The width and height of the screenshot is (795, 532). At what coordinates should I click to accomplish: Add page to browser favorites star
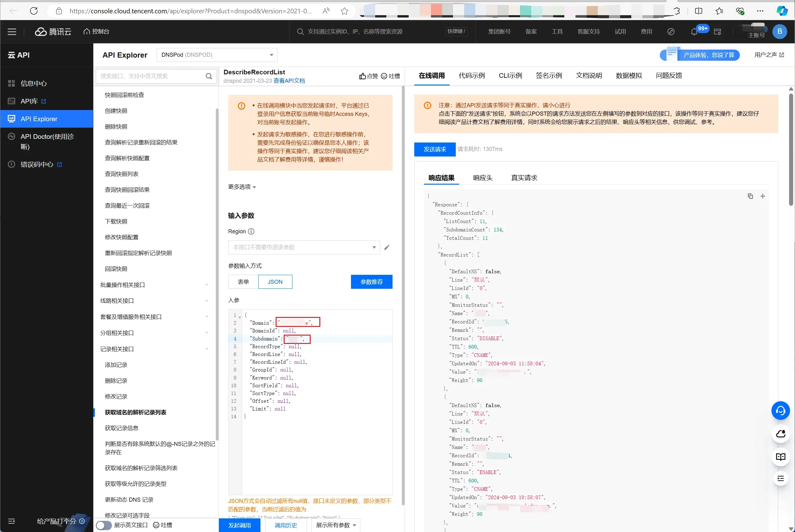tap(344, 11)
